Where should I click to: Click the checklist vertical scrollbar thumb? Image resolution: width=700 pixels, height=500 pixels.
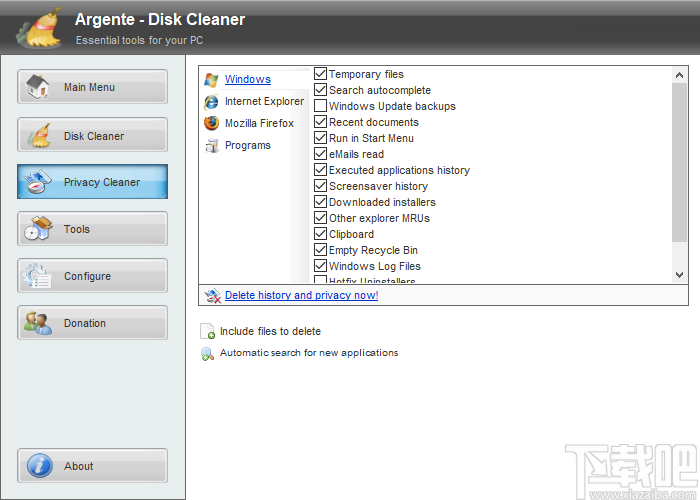point(679,162)
